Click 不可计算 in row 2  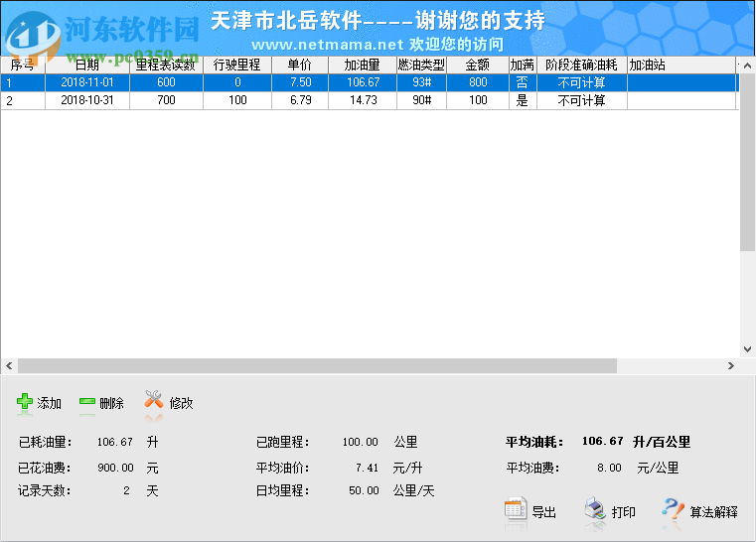pyautogui.click(x=581, y=100)
